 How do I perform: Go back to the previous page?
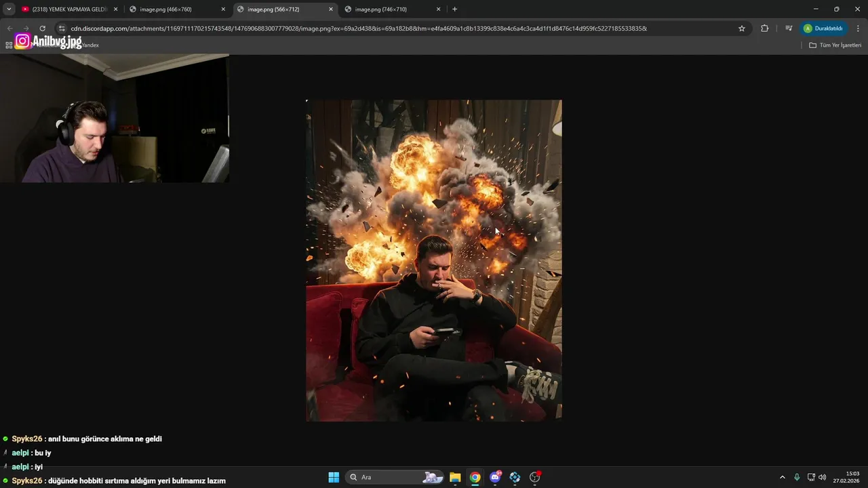(9, 28)
